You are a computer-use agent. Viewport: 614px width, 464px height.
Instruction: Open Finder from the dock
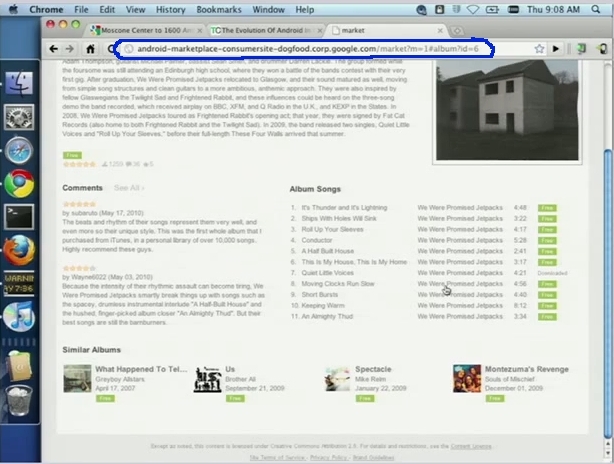pyautogui.click(x=19, y=83)
